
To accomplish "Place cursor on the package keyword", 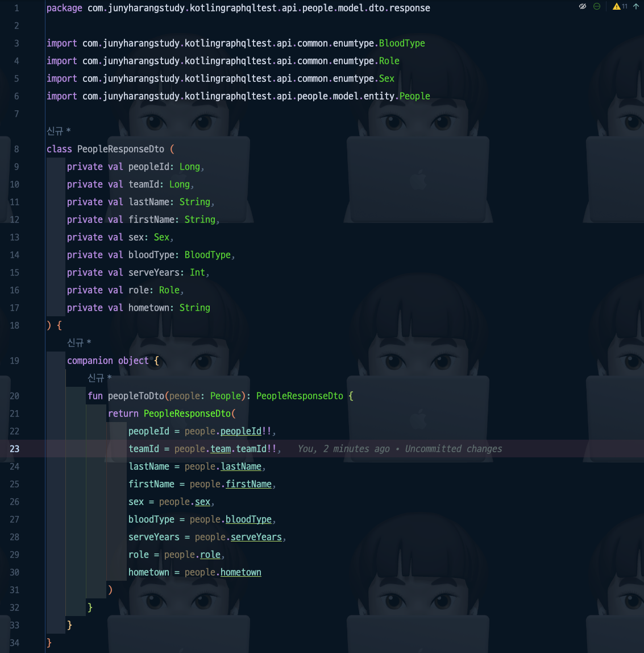I will (x=64, y=8).
